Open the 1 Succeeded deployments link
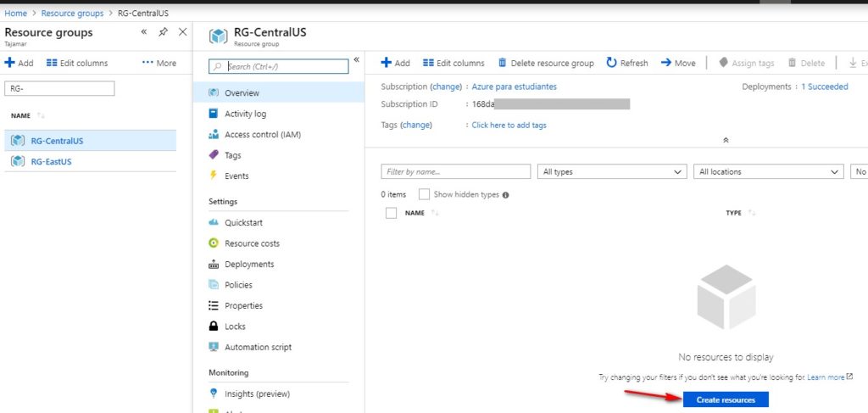 coord(824,87)
